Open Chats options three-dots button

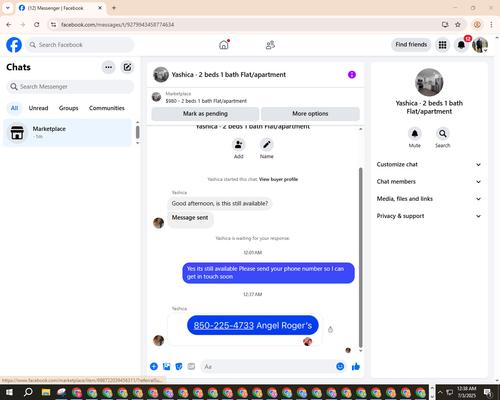(108, 67)
